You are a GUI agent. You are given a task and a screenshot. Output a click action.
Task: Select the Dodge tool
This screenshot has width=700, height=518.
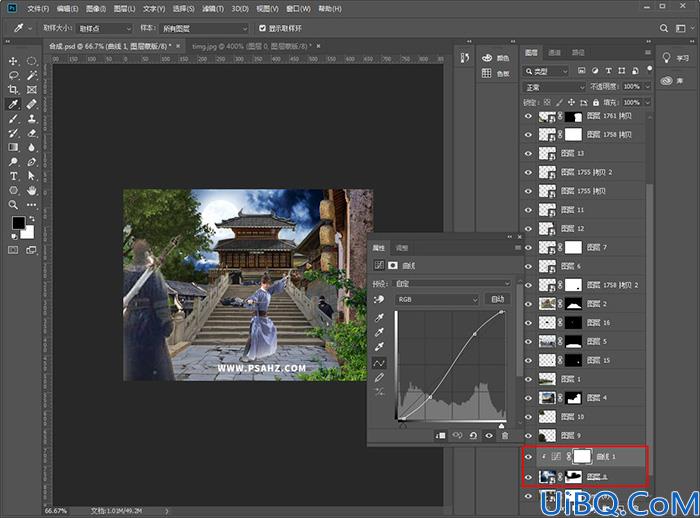pyautogui.click(x=13, y=162)
